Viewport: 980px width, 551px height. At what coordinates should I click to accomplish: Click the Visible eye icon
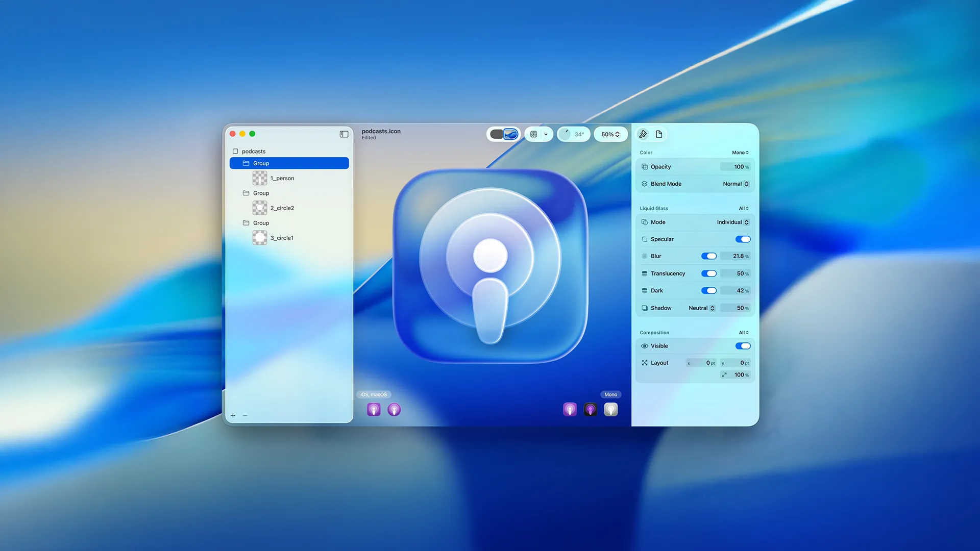tap(645, 346)
